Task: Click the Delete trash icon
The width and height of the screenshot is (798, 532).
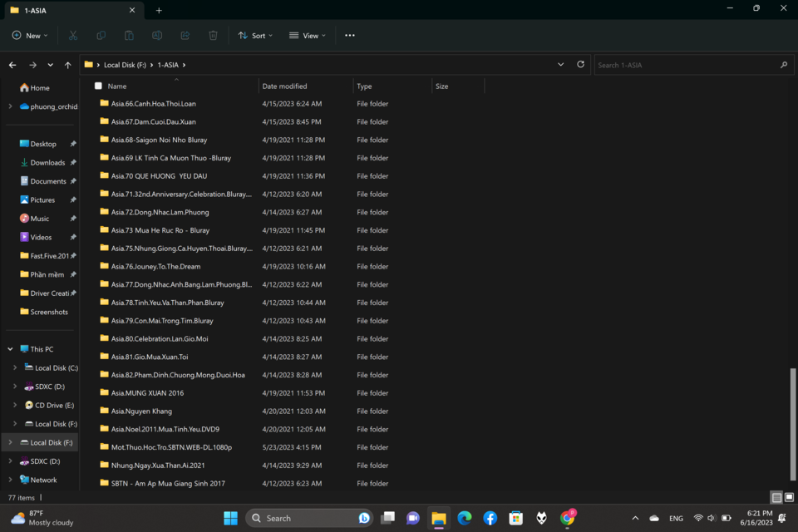Action: coord(213,35)
